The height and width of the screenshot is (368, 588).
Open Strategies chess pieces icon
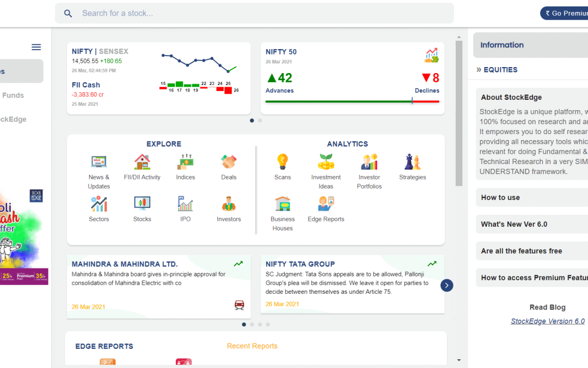coord(413,162)
